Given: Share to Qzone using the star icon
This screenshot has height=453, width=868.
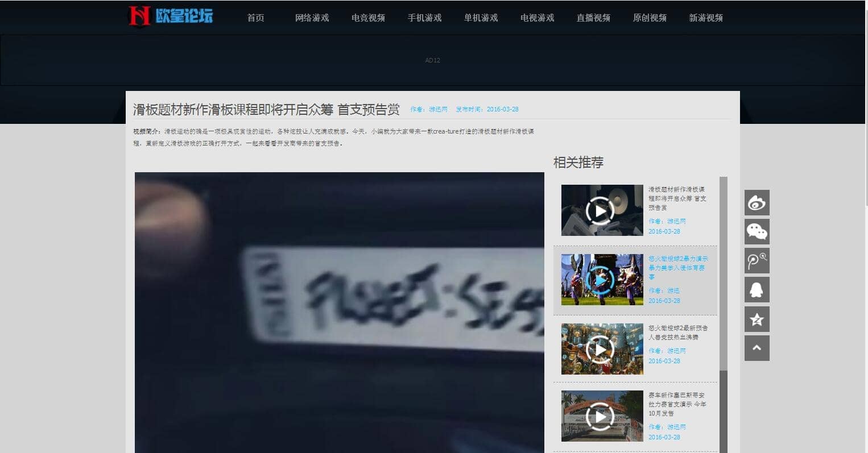Looking at the screenshot, I should [x=757, y=319].
